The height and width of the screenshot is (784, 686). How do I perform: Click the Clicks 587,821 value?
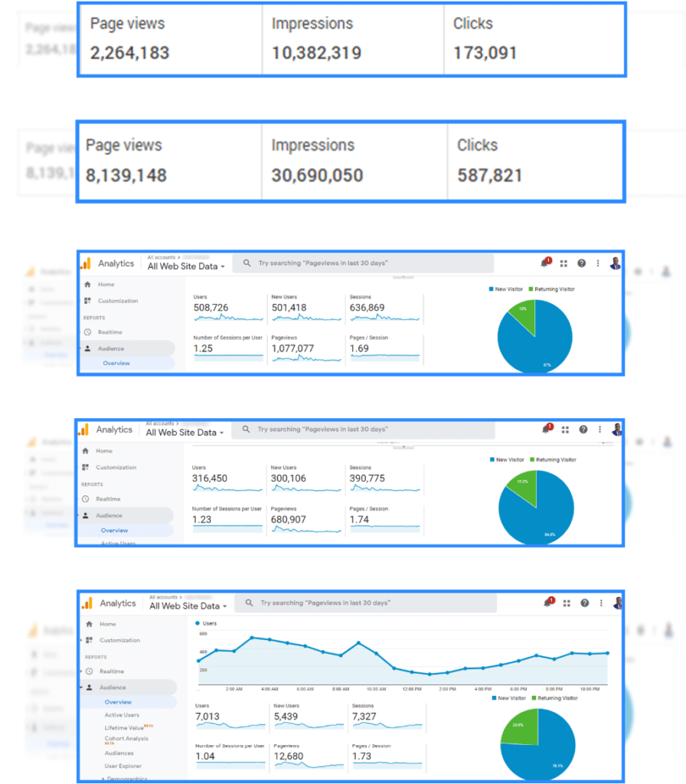pos(490,175)
